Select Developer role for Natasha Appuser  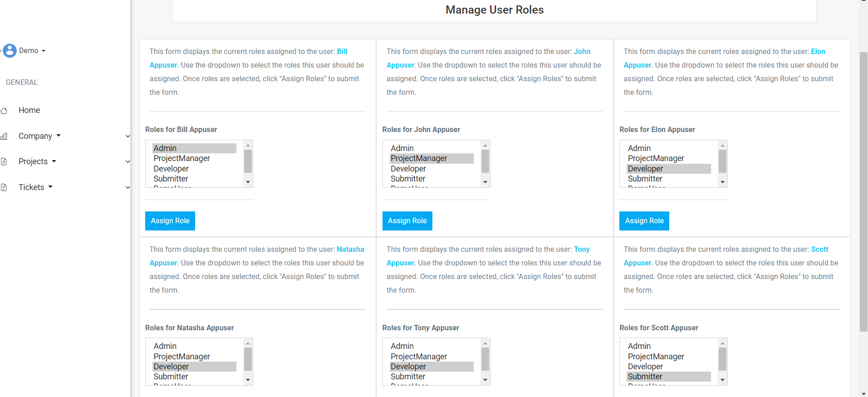click(194, 367)
